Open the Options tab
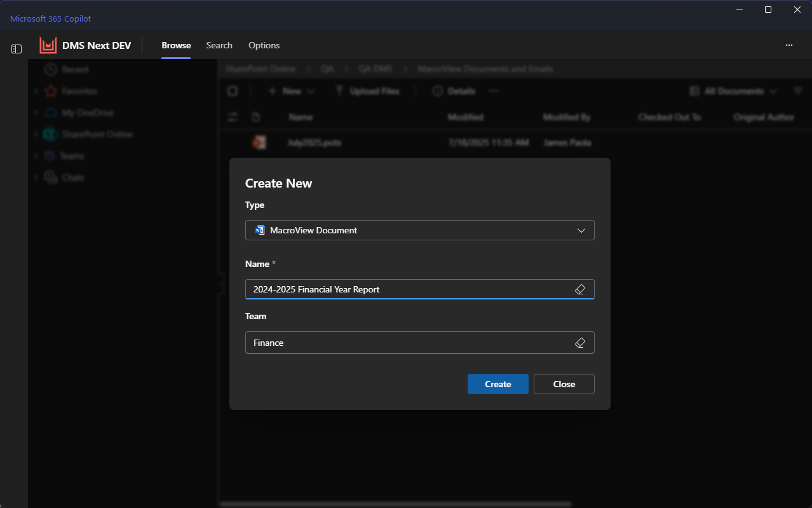 click(x=264, y=45)
